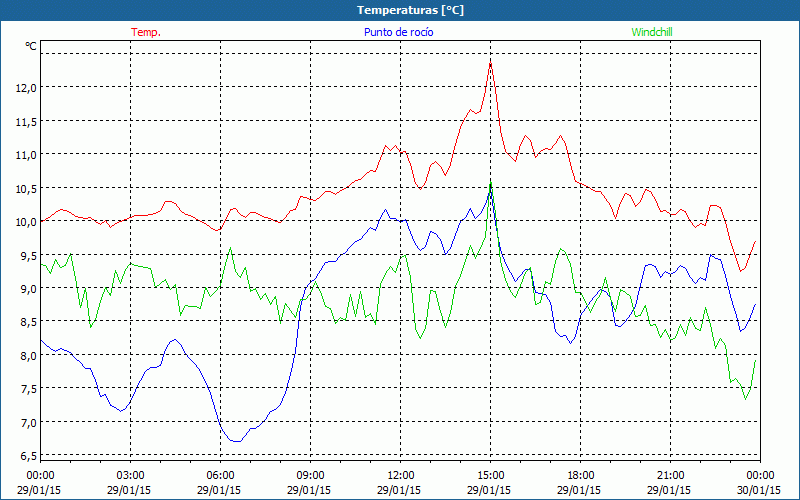This screenshot has height=500, width=800.
Task: Click the 'Temperaturas [°C]' chart title
Action: click(x=410, y=10)
